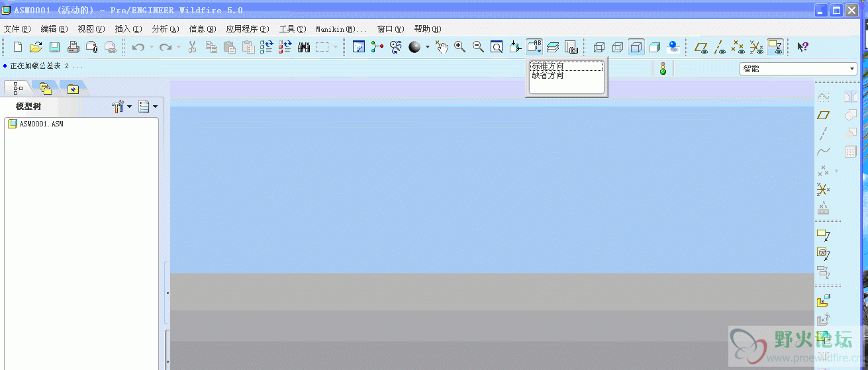Select 标准方向 from view list

tap(567, 66)
